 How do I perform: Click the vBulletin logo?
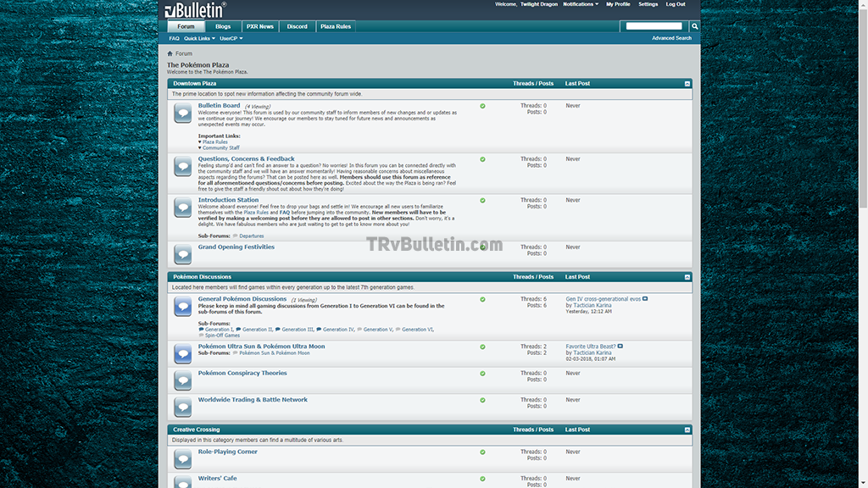point(195,10)
